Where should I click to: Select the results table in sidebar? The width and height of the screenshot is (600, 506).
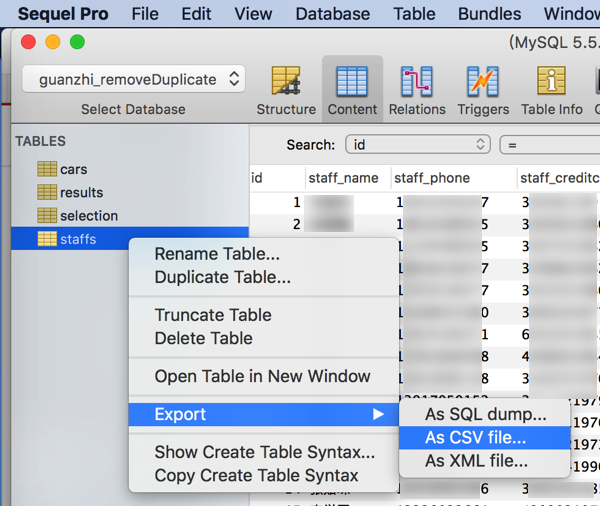point(130,192)
